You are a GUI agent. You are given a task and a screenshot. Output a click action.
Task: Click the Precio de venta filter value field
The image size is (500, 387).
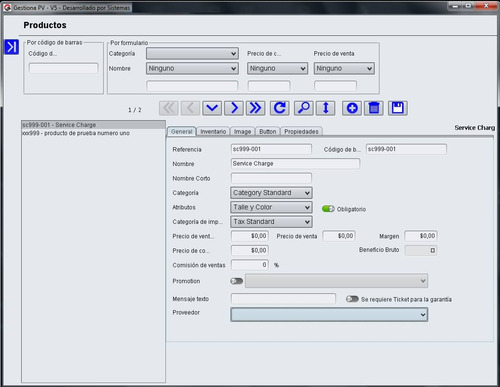(335, 86)
